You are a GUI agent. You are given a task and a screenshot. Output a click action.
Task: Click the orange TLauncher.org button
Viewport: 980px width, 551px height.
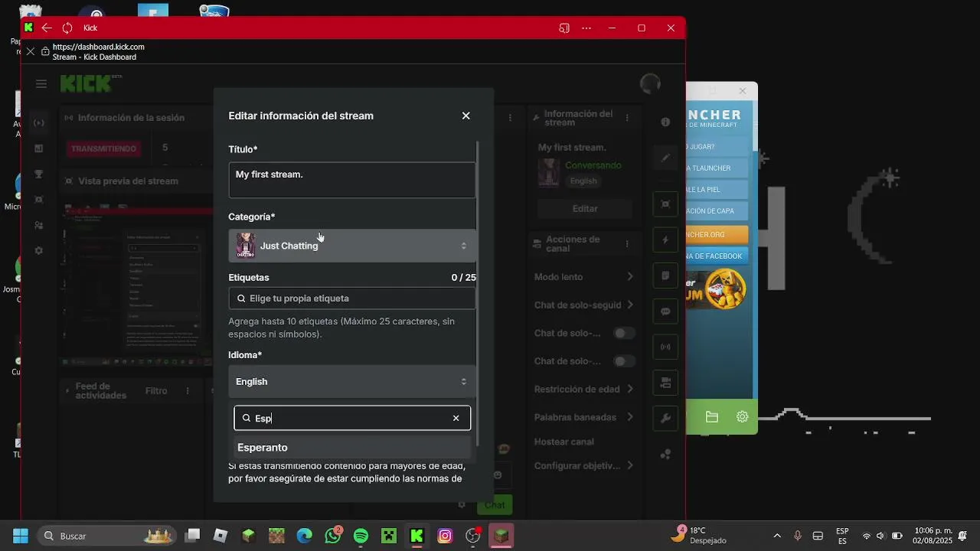717,234
